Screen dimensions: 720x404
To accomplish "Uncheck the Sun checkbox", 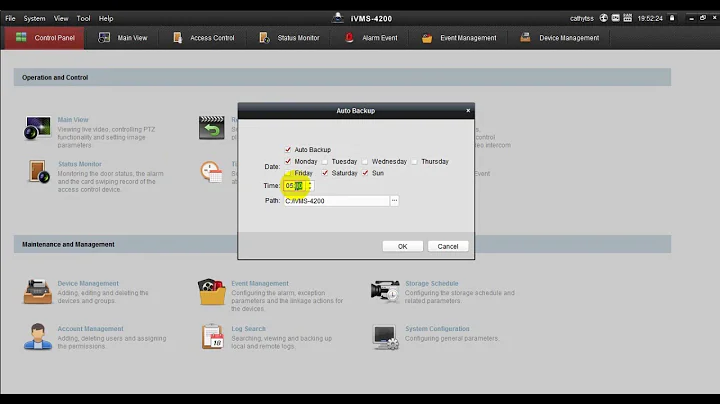I will 365,173.
